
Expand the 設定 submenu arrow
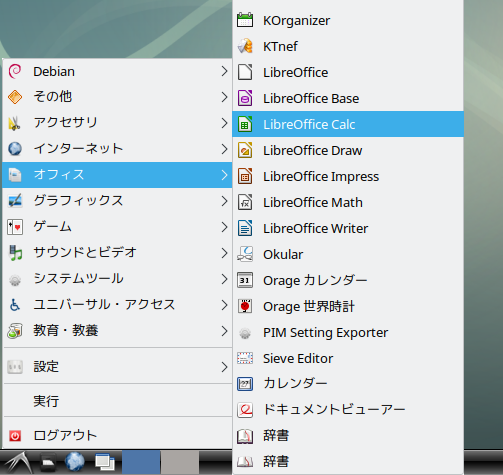coord(224,367)
